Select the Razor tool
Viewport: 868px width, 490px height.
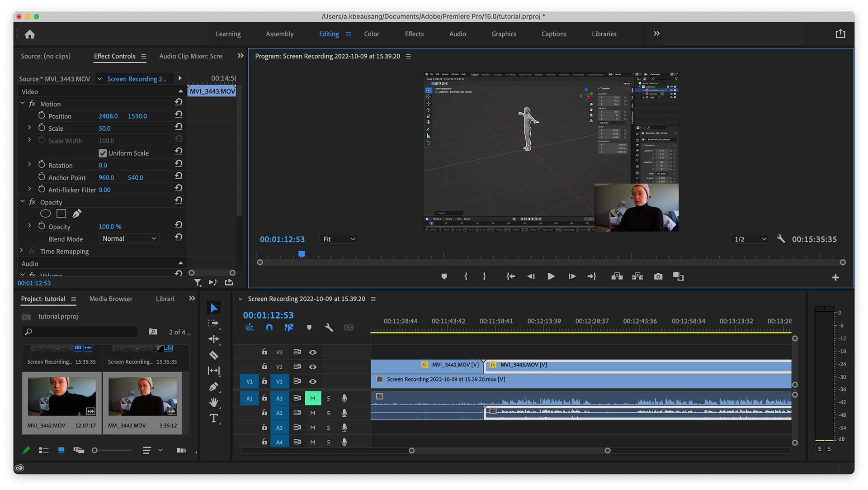click(x=214, y=355)
